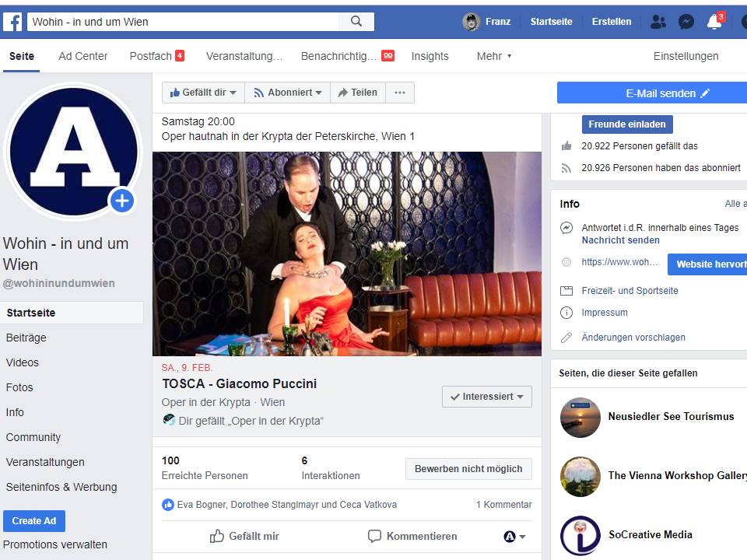
Task: Open the comment-as page selector dropdown
Action: [x=514, y=537]
